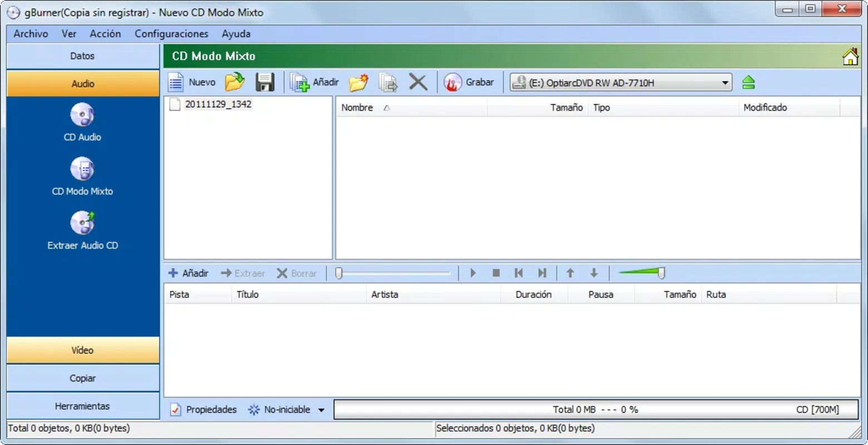Open the Acción menu
868x445 pixels.
(x=105, y=33)
